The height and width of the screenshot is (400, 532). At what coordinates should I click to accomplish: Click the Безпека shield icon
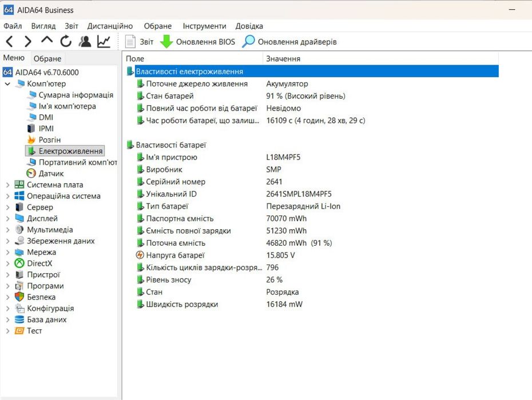tap(19, 297)
